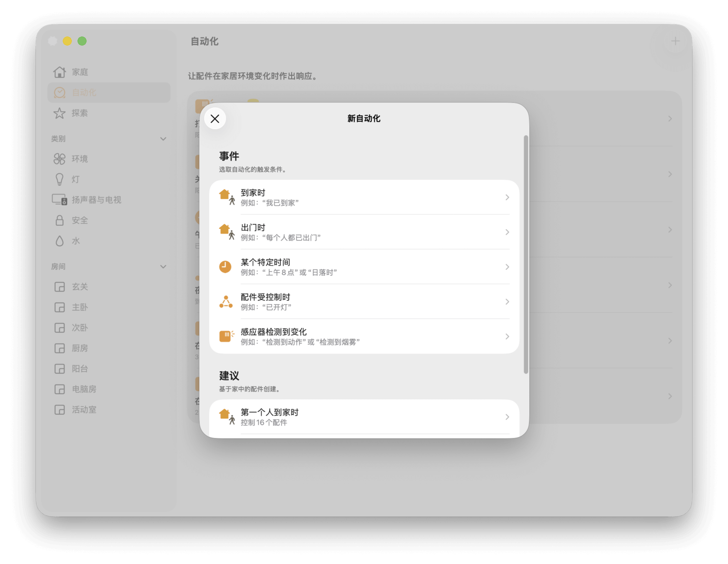Click the icon beside 第一个人到家时

(x=227, y=417)
